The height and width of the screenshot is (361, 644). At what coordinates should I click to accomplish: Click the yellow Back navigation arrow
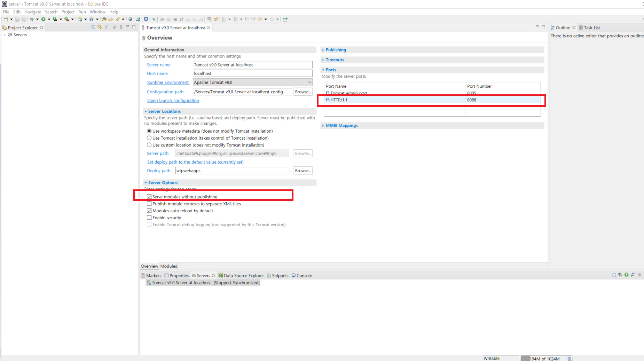click(x=260, y=19)
